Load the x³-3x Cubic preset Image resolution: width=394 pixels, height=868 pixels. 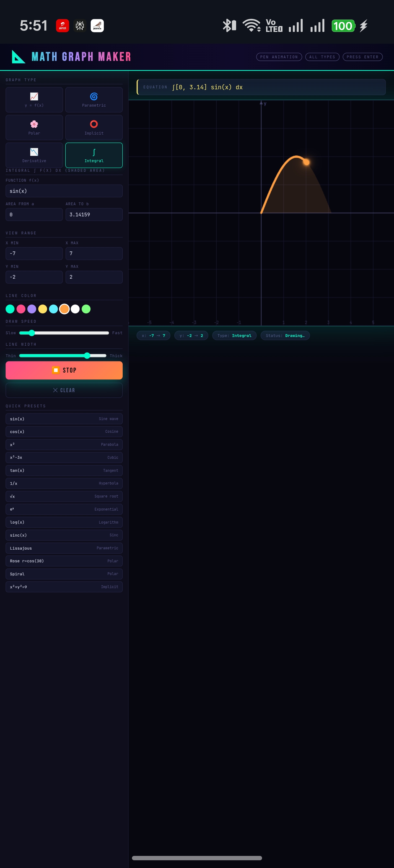point(64,457)
